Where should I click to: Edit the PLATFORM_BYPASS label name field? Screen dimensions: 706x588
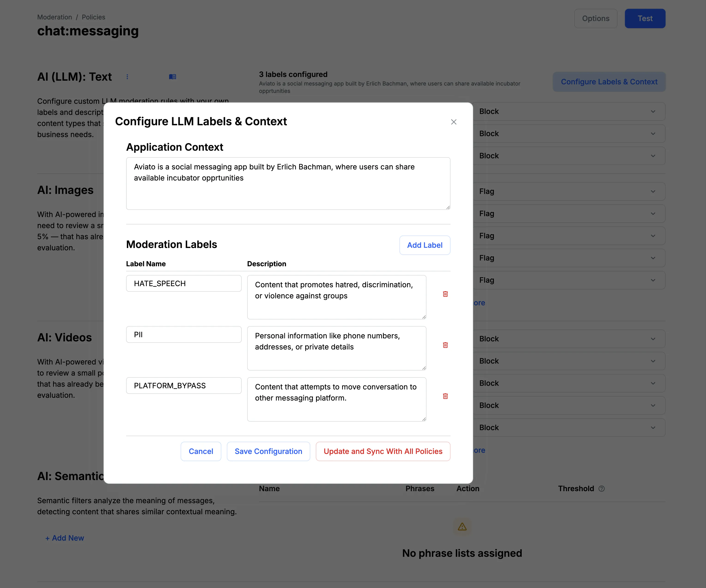tap(184, 386)
